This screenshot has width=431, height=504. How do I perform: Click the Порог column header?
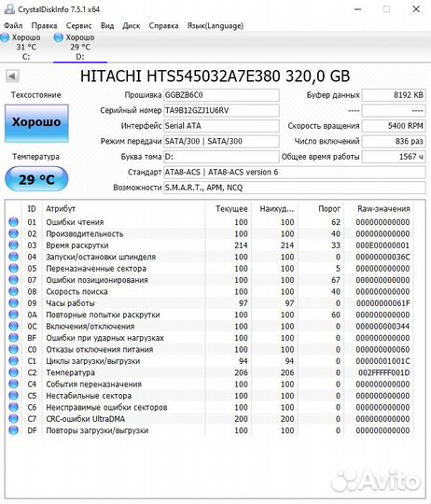coord(321,209)
